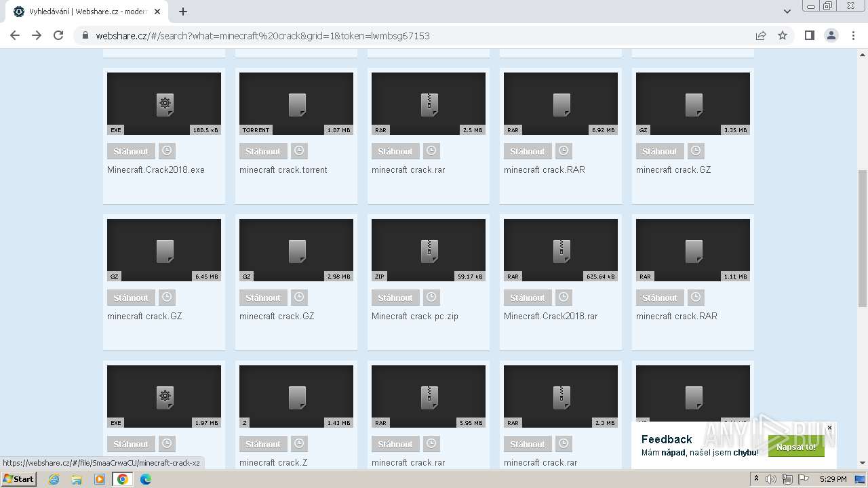
Task: Open the Chrome profile menu
Action: pos(831,35)
